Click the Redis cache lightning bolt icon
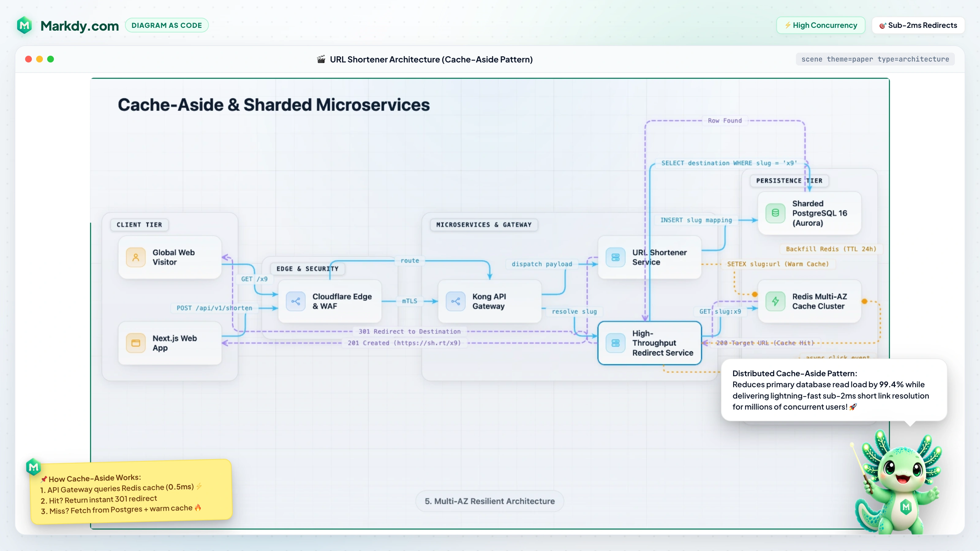This screenshot has height=551, width=980. [775, 302]
